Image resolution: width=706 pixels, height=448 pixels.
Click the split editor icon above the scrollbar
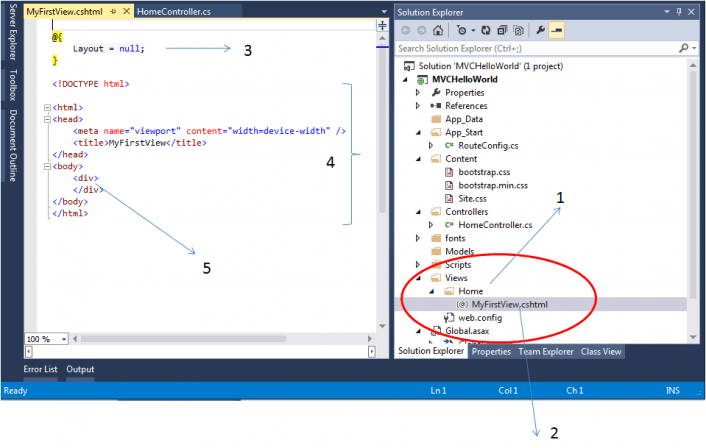point(382,26)
